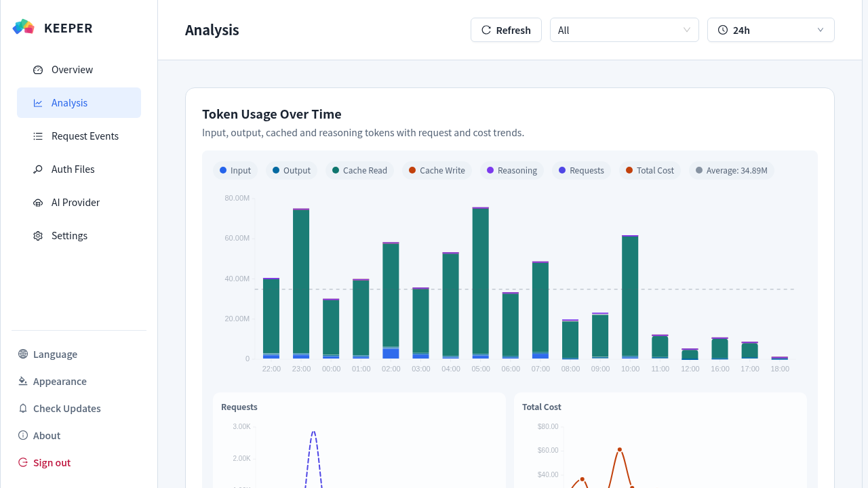The height and width of the screenshot is (488, 868).
Task: Sign out of Keeper
Action: [x=79, y=462]
